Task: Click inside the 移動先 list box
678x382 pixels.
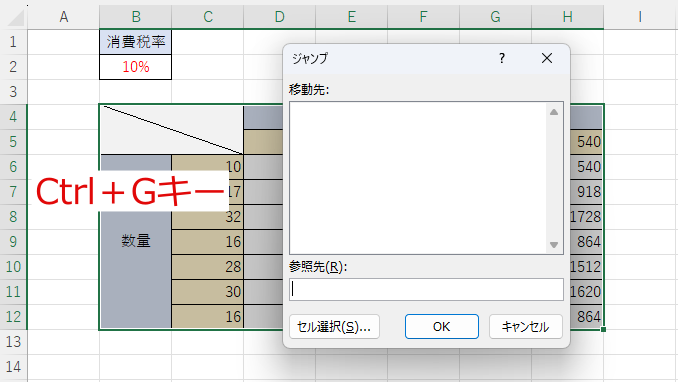Action: pyautogui.click(x=418, y=178)
